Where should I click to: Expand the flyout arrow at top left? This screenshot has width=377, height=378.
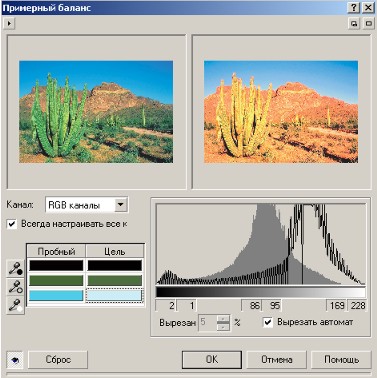click(9, 24)
